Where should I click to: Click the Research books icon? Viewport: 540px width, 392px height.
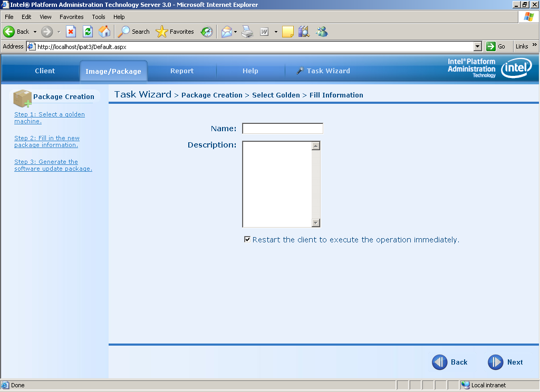point(304,32)
